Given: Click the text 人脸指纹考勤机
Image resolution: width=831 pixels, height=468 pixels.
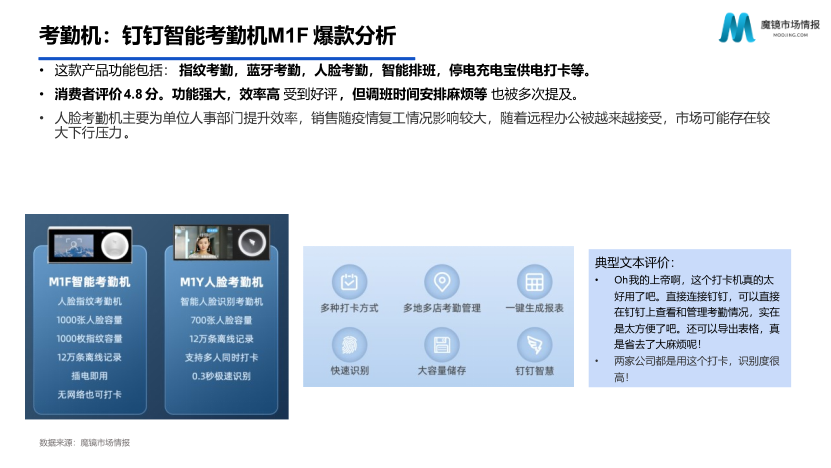Looking at the screenshot, I should click(x=90, y=301).
